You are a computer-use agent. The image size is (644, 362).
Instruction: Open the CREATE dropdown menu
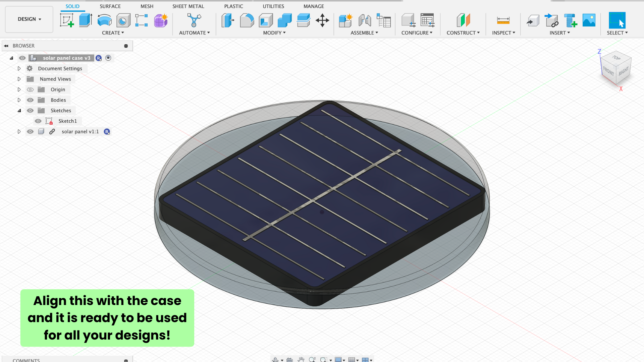tap(113, 33)
